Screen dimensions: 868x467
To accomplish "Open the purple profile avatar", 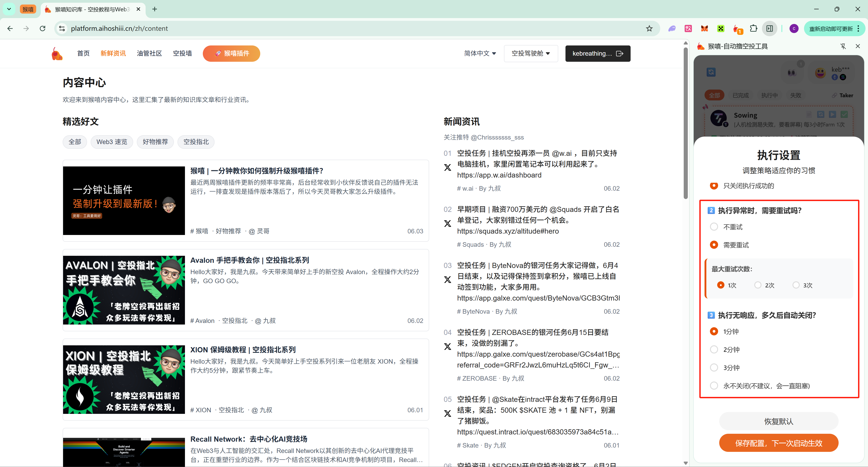I will (x=794, y=29).
